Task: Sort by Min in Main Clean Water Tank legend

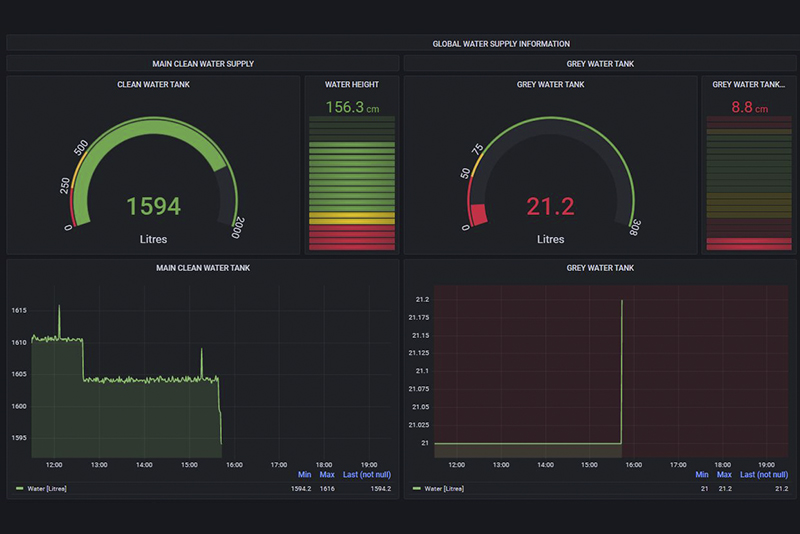Action: pyautogui.click(x=305, y=474)
